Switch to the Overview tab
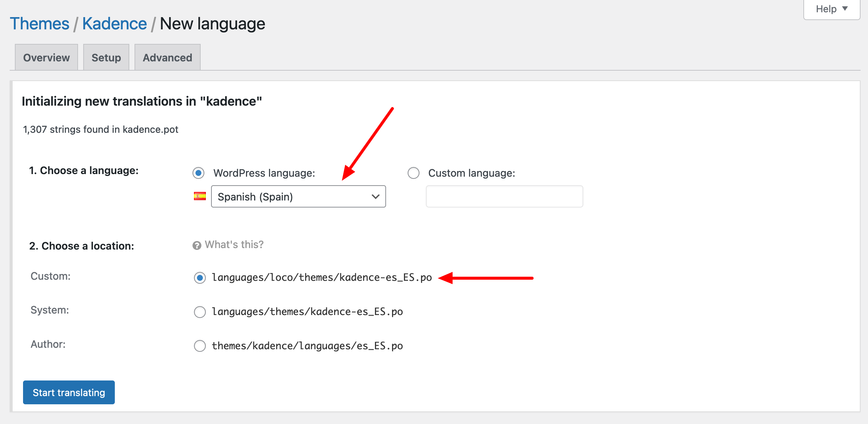 point(46,57)
